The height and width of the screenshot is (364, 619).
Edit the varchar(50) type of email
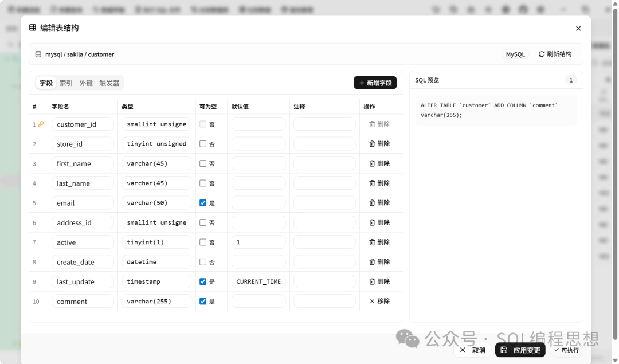156,203
